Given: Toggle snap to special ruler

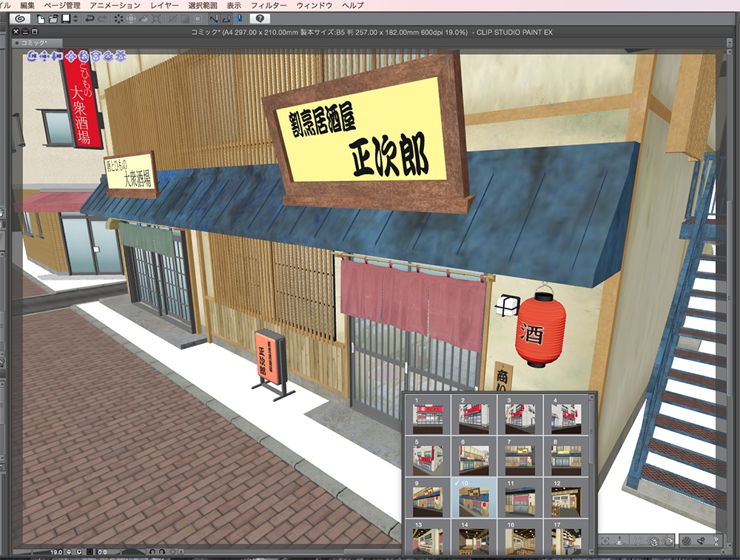Looking at the screenshot, I should click(x=225, y=21).
